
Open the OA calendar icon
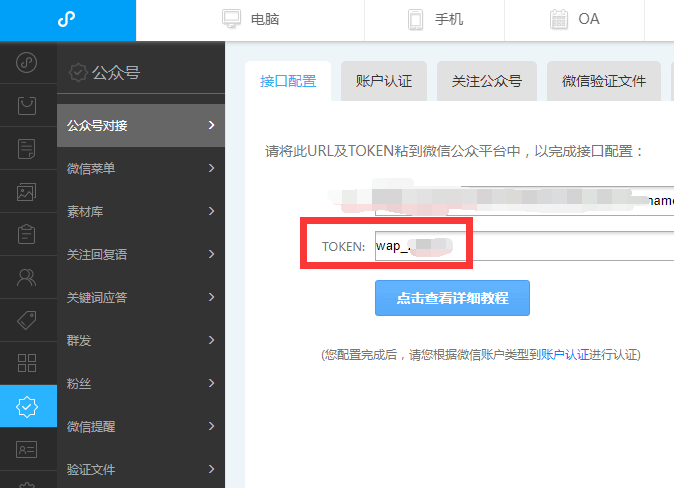click(x=559, y=19)
